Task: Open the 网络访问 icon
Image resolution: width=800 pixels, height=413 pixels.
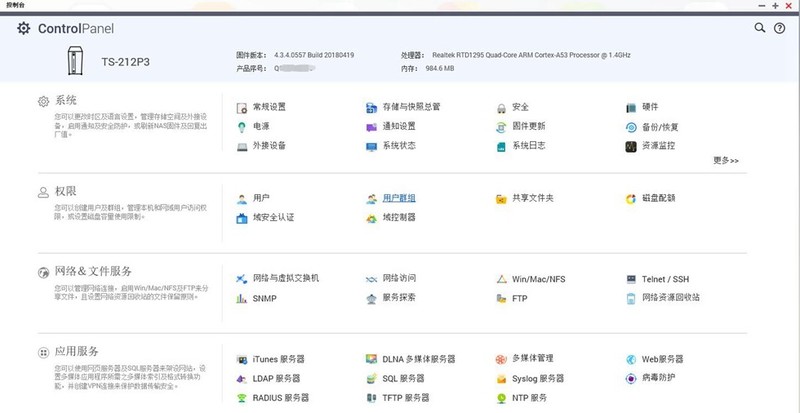Action: [371, 279]
